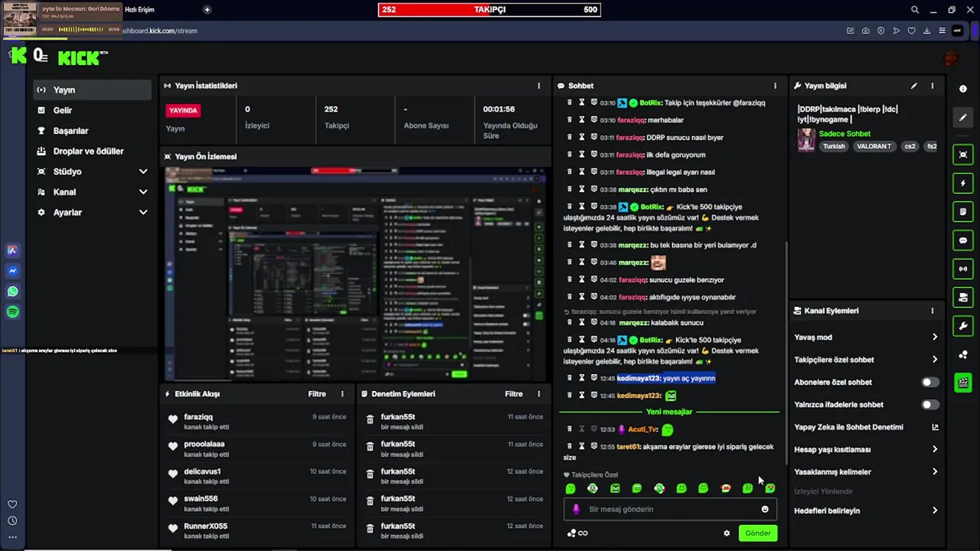Click the 252/500 TAKİPÇİ progress bar
The width and height of the screenshot is (980, 551).
click(x=489, y=10)
